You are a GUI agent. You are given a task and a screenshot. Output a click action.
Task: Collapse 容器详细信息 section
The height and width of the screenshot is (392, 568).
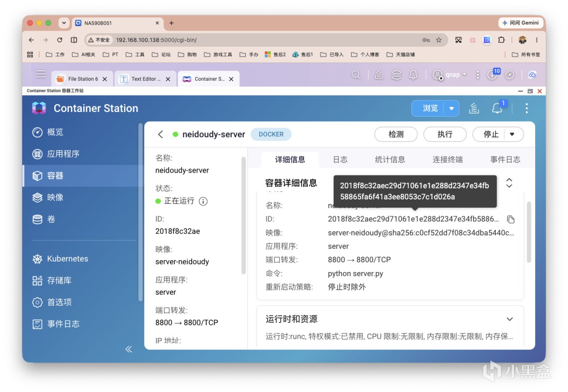pos(509,183)
